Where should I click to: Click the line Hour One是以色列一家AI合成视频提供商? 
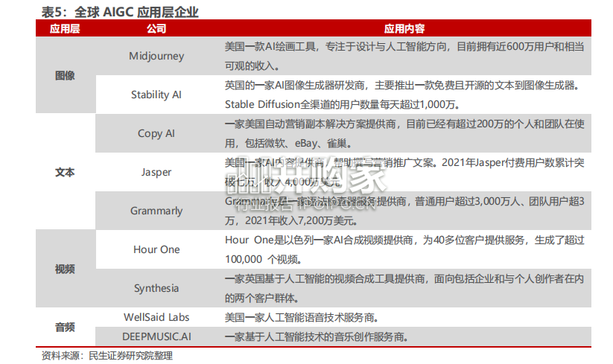pyautogui.click(x=404, y=240)
